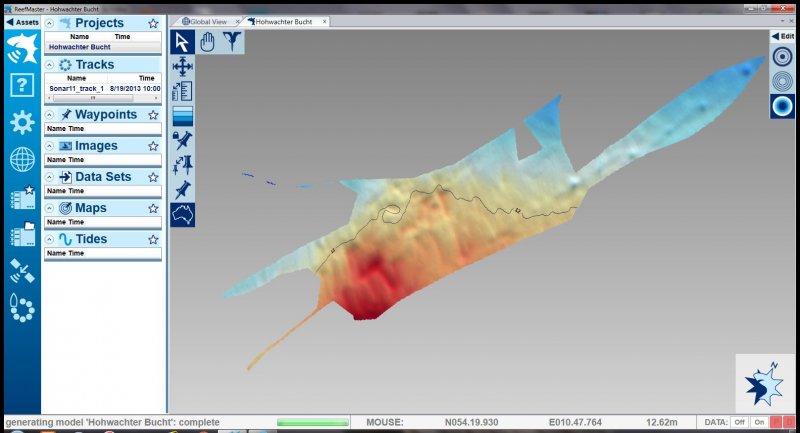Click the star beside Data Sets header
This screenshot has width=800, height=433.
pos(153,177)
